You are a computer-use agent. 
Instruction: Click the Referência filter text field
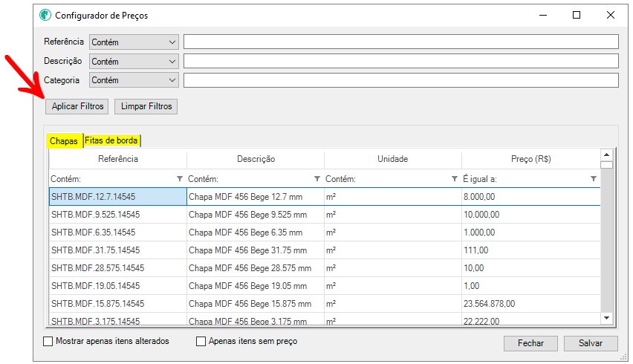coord(400,42)
